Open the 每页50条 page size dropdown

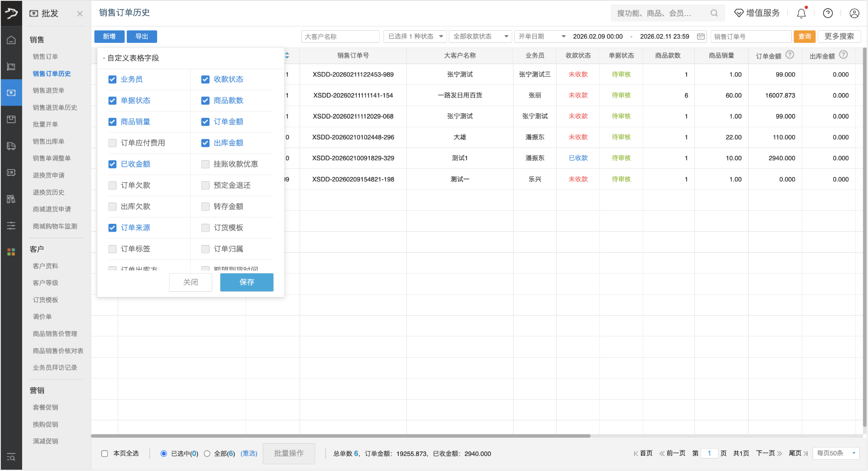tap(836, 453)
